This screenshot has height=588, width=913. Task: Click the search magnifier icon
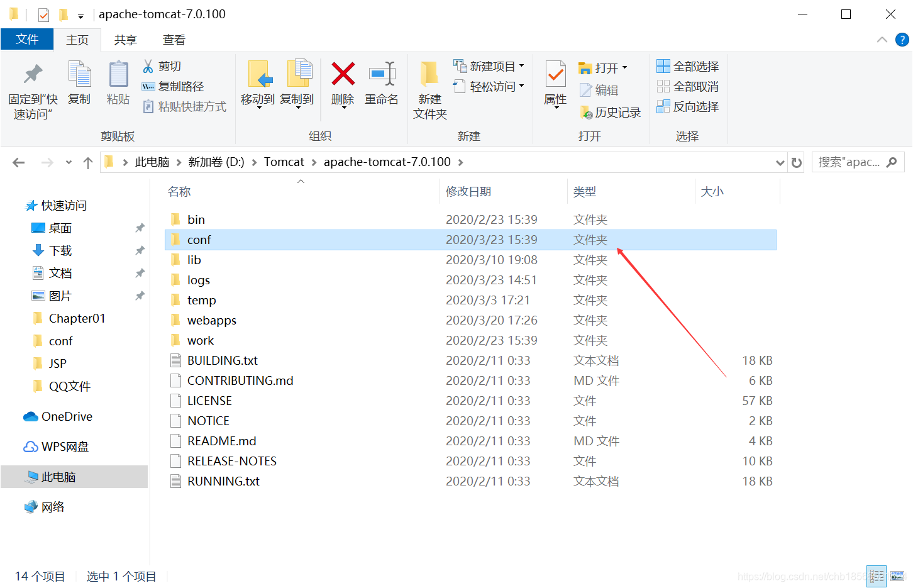(x=892, y=162)
